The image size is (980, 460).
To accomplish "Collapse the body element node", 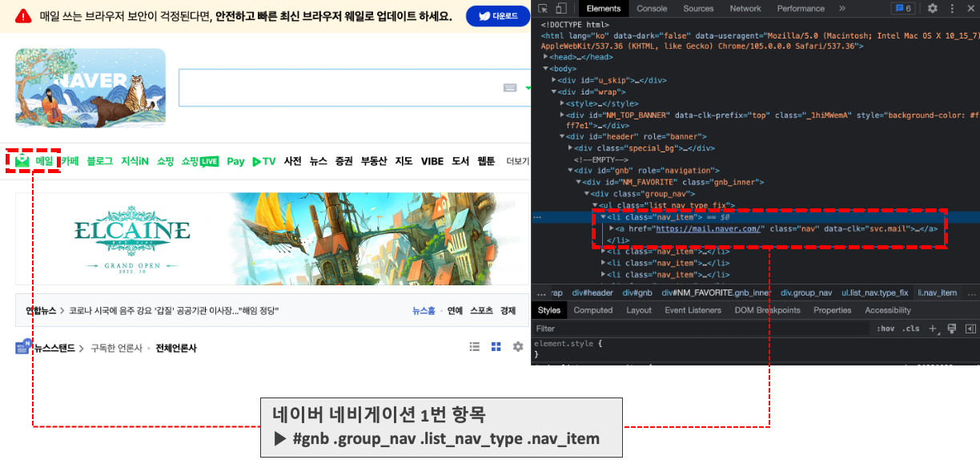I will [546, 69].
